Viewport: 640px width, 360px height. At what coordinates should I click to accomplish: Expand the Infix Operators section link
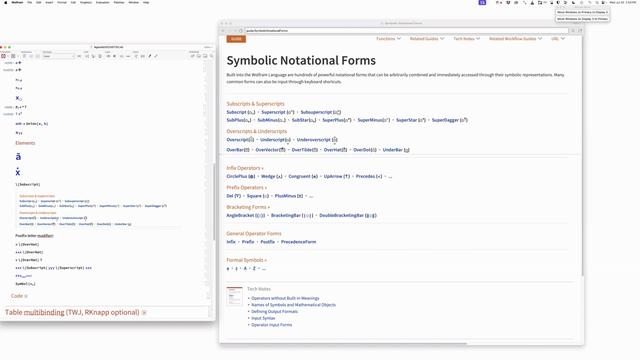pyautogui.click(x=245, y=168)
